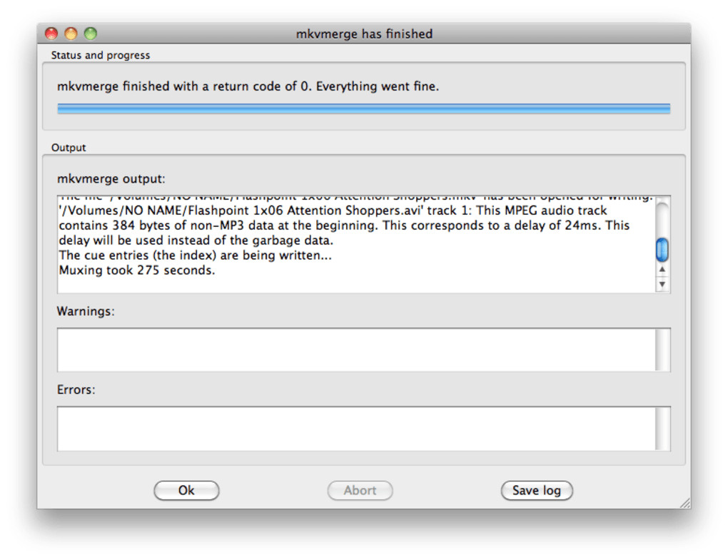The image size is (728, 560).
Task: Click the window resize grip corner
Action: (x=685, y=503)
